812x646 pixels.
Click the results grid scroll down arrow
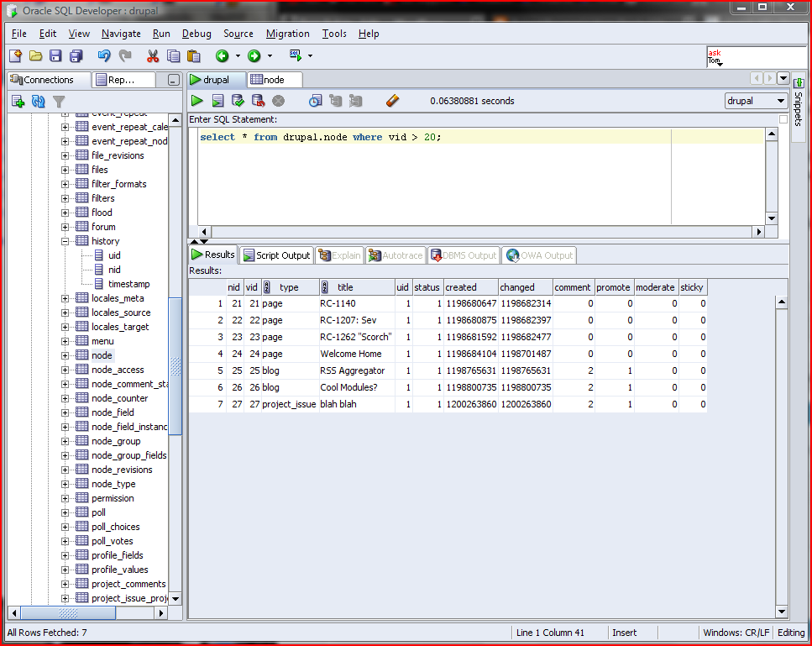(782, 612)
